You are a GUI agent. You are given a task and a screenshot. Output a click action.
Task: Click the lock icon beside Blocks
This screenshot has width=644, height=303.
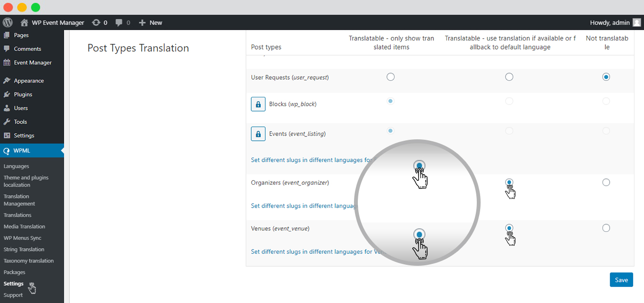(x=258, y=104)
